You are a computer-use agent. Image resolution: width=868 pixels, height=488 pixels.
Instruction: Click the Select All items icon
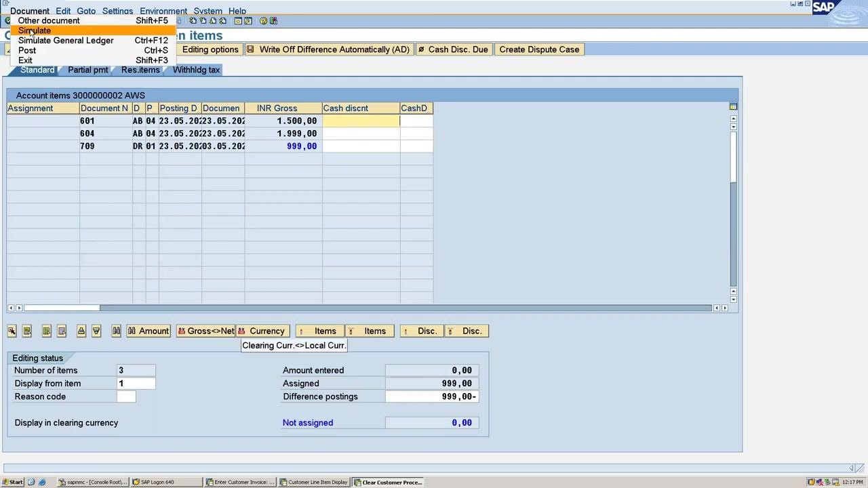pos(47,331)
